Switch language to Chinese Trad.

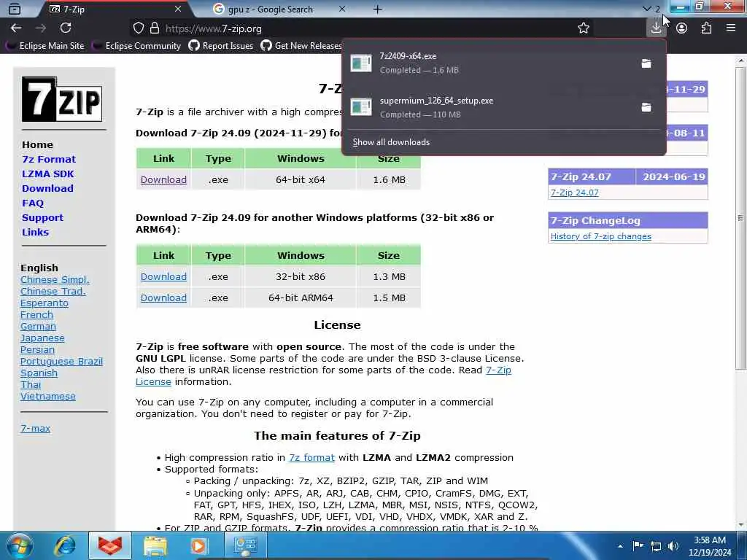point(53,291)
